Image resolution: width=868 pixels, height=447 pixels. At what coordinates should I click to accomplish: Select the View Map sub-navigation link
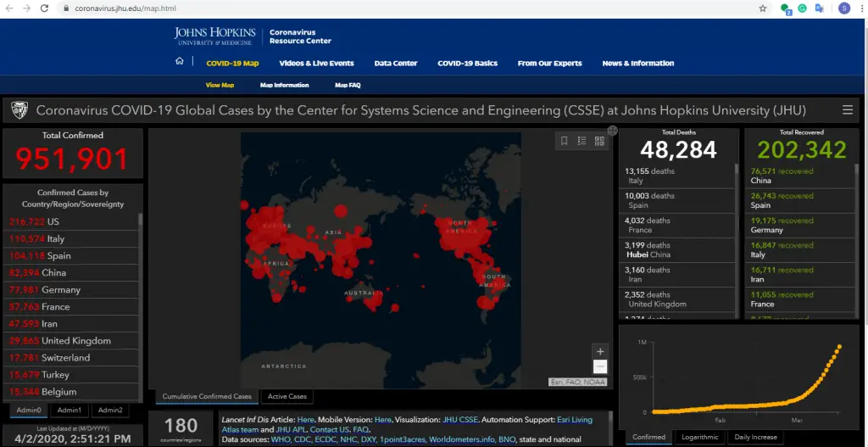pyautogui.click(x=220, y=86)
